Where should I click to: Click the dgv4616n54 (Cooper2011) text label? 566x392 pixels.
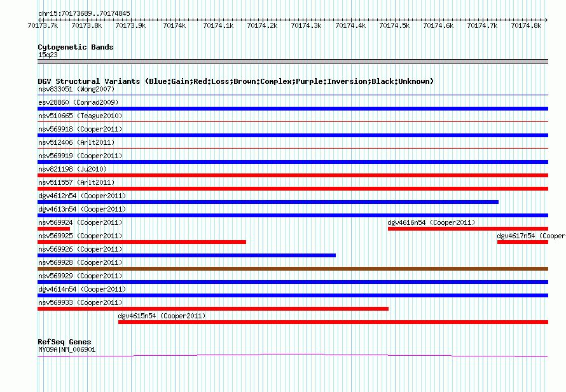431,222
